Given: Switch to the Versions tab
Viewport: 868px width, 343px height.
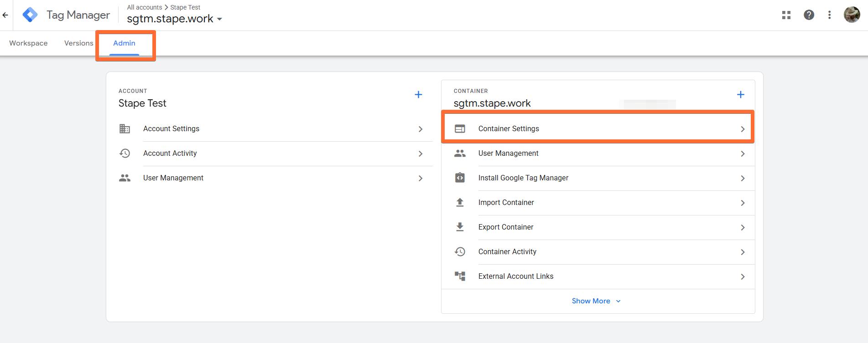Looking at the screenshot, I should [x=78, y=43].
